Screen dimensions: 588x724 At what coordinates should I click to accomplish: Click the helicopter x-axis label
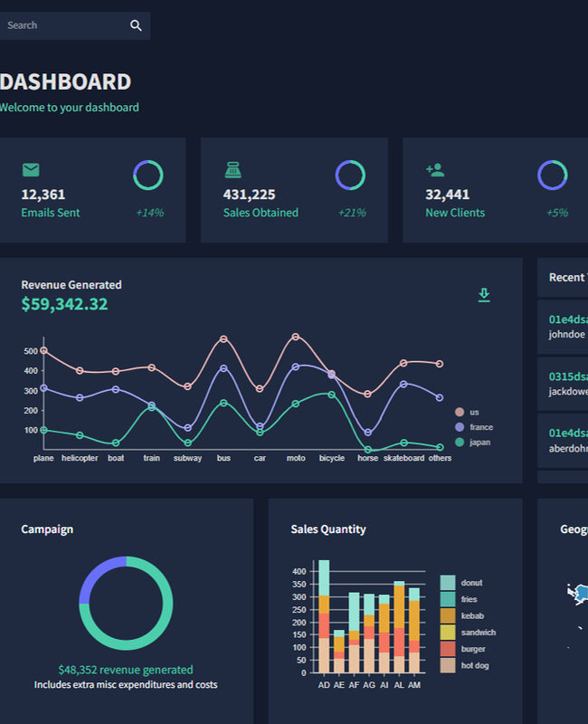pyautogui.click(x=80, y=458)
